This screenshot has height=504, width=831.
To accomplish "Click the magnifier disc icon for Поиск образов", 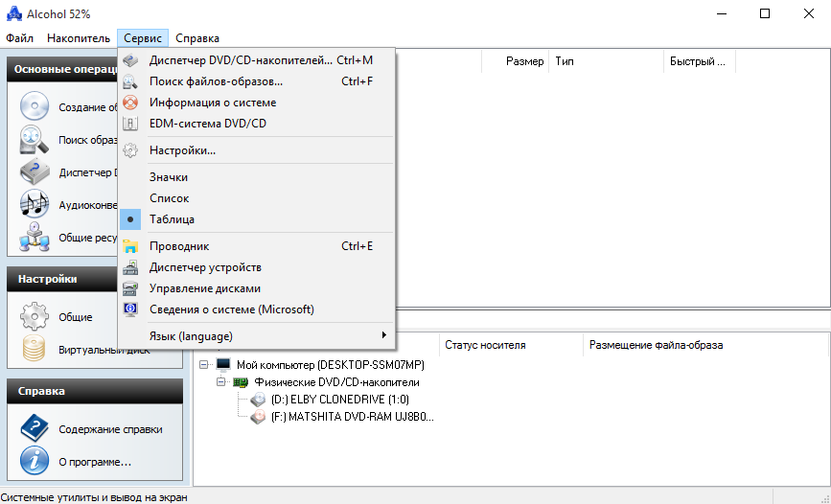I will (35, 140).
